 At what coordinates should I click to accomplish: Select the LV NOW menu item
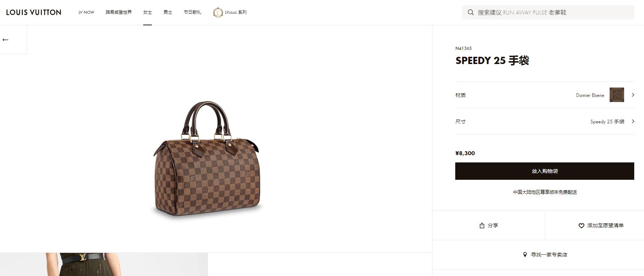(86, 12)
